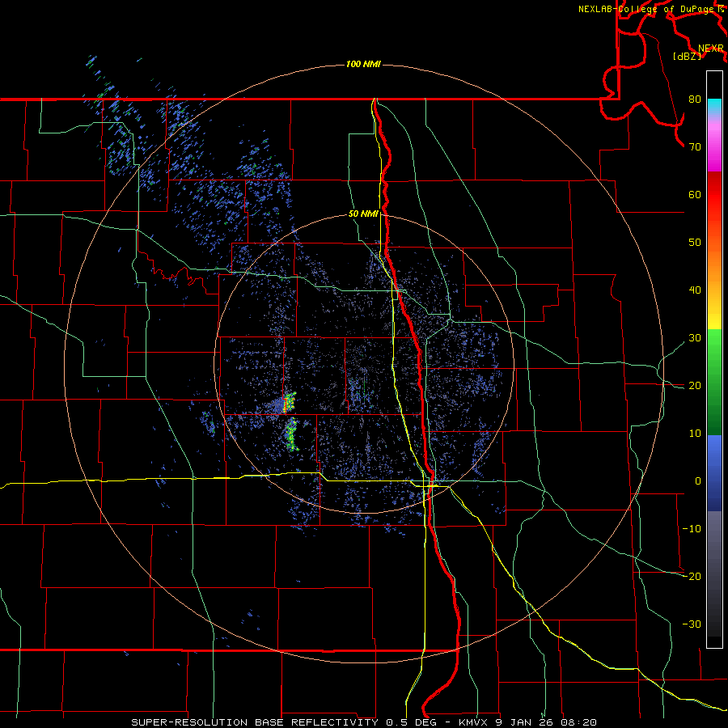This screenshot has width=728, height=728.
Task: Click the 30 value on the dBZ scale
Action: click(695, 338)
